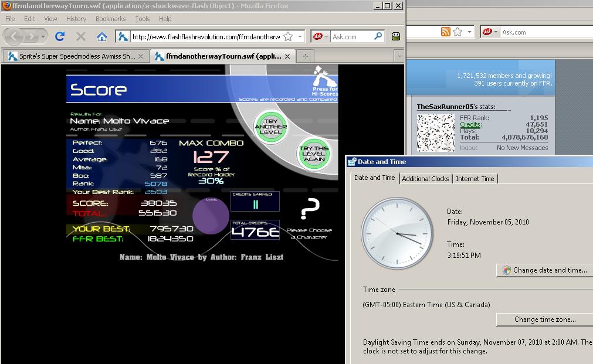The width and height of the screenshot is (593, 364).
Task: Open the RSS feed icon in second browser
Action: [x=446, y=32]
